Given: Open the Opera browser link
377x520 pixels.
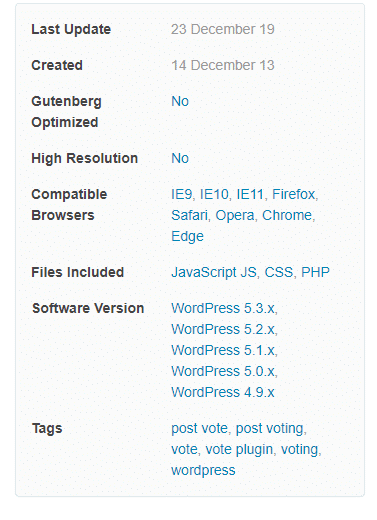Looking at the screenshot, I should coord(235,215).
